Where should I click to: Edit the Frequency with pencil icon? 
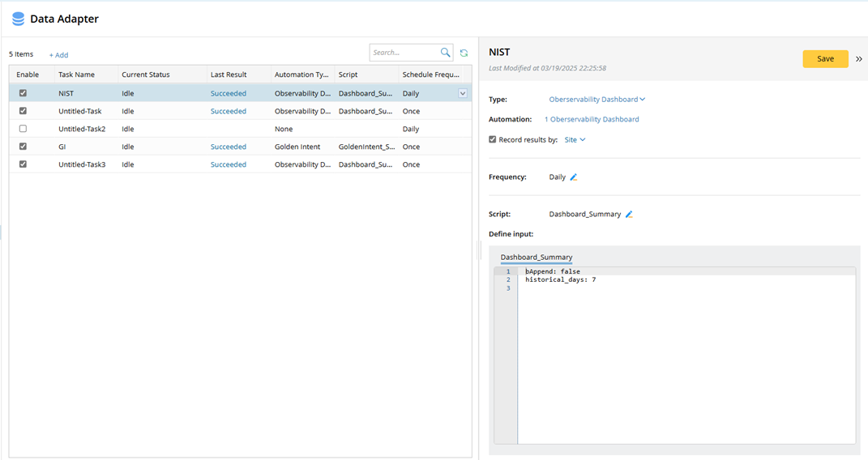click(x=574, y=177)
